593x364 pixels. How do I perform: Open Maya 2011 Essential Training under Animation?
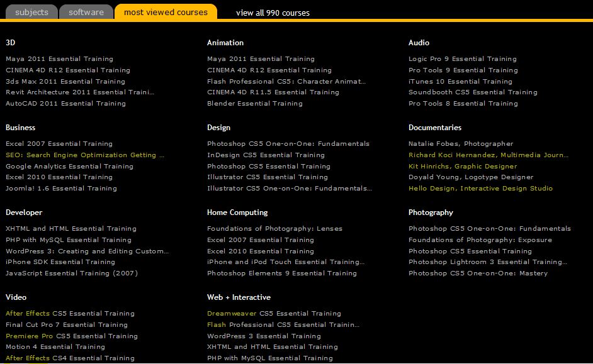click(x=261, y=59)
